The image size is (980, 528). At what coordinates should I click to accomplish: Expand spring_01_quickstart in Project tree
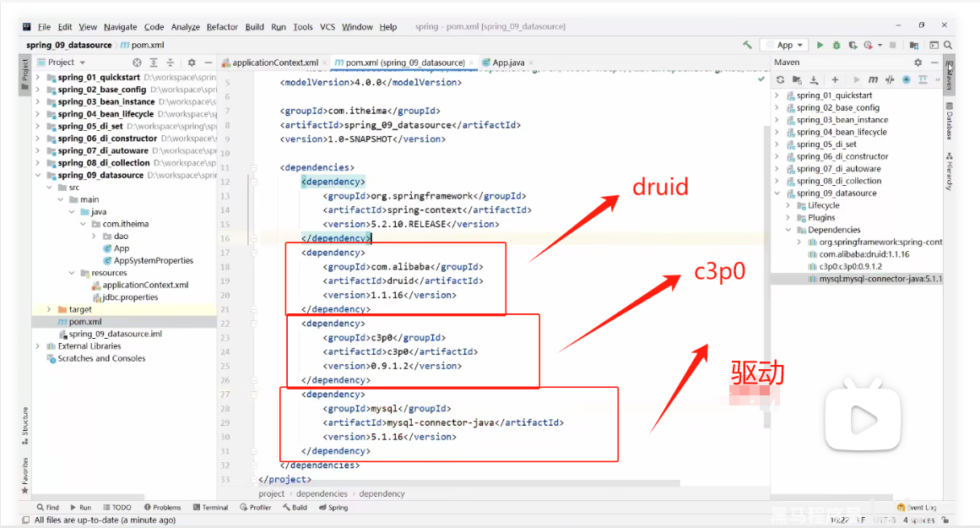pyautogui.click(x=38, y=78)
